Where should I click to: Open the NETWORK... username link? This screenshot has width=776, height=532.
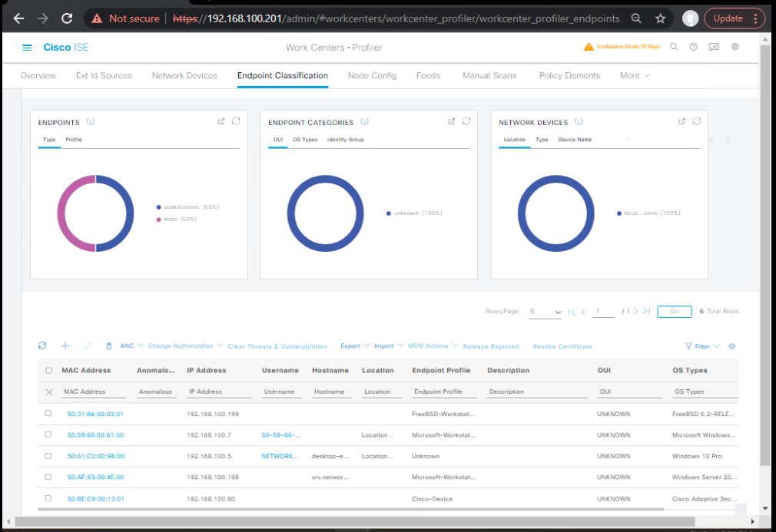click(280, 456)
